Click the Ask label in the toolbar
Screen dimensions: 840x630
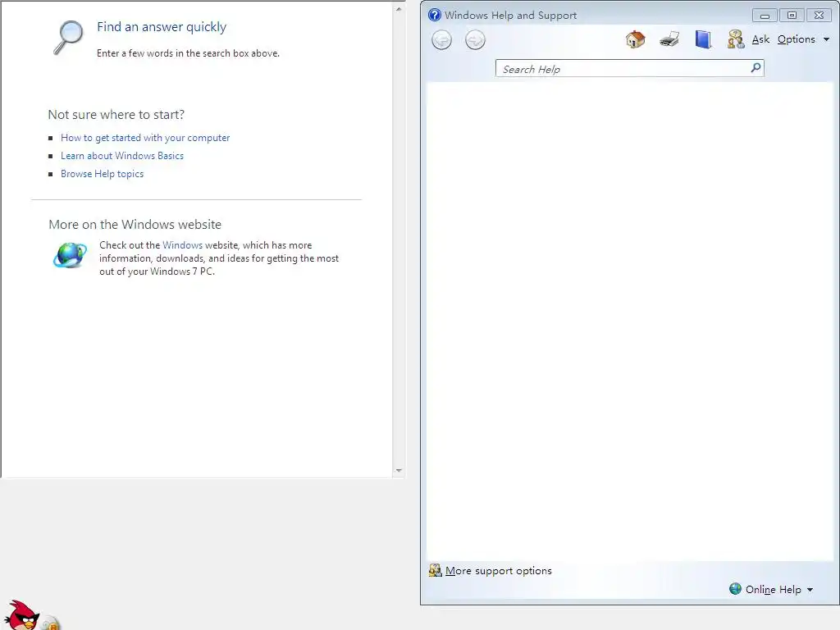760,39
